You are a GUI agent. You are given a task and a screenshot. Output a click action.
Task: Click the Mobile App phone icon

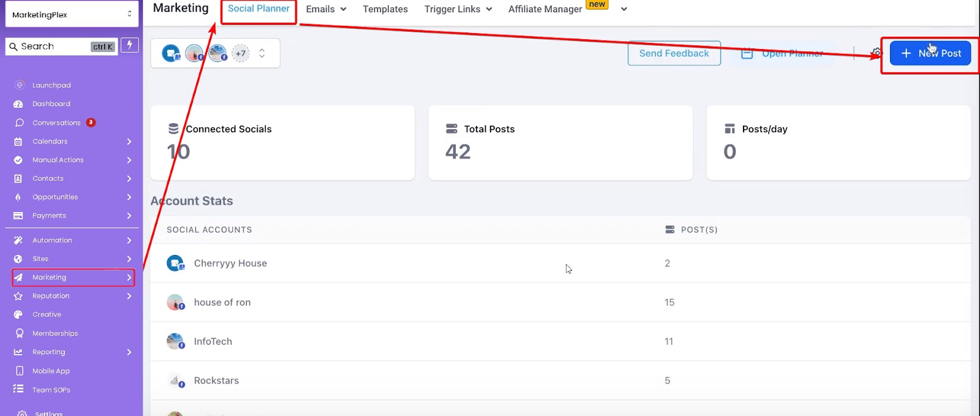[x=19, y=371]
